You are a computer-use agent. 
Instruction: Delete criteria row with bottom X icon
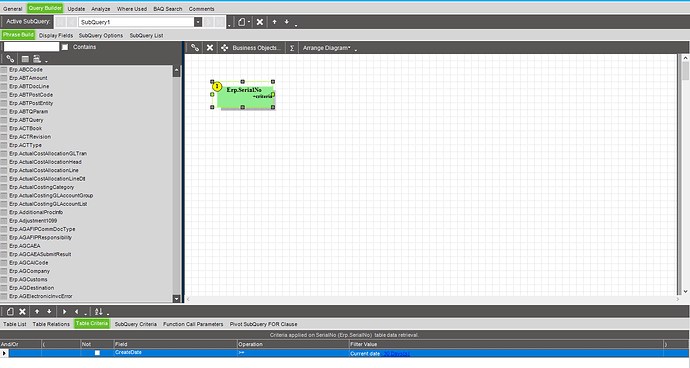tap(22, 311)
